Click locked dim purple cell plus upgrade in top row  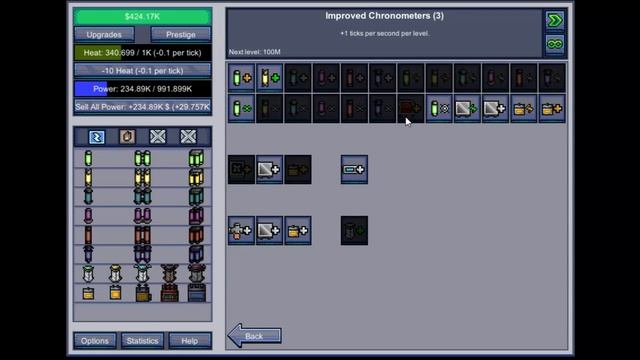click(x=326, y=78)
